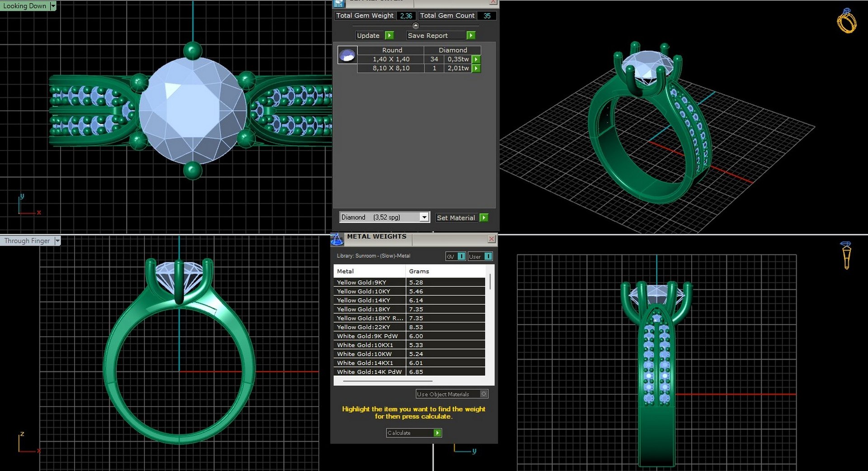Select the Yellow Gold:18KY R... row
This screenshot has height=471, width=868.
pos(410,318)
